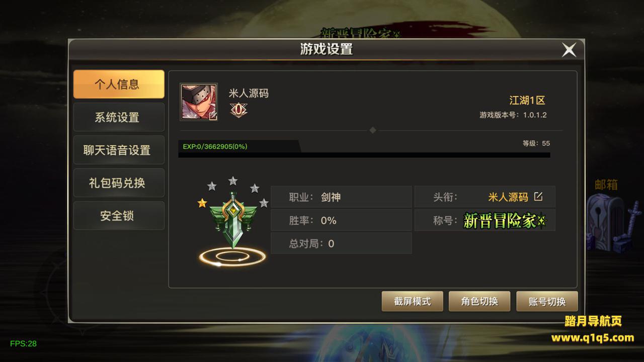Go to the 礼包码兑换 tab
The width and height of the screenshot is (644, 362).
click(x=119, y=183)
